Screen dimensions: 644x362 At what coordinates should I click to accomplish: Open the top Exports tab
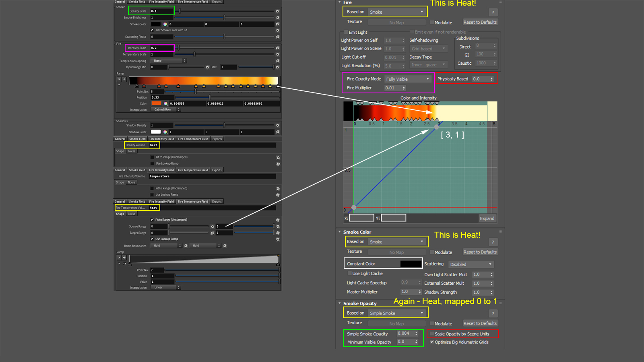click(x=217, y=2)
